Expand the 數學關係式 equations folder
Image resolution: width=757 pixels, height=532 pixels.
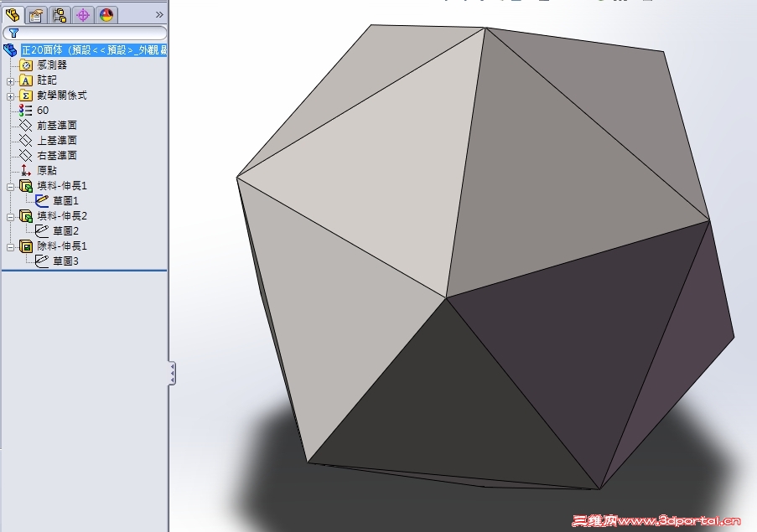coord(10,96)
